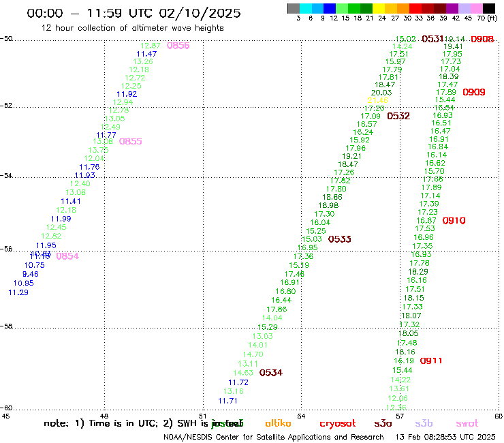Select the s3a time label 0531
The height and width of the screenshot is (443, 504).
(x=432, y=39)
